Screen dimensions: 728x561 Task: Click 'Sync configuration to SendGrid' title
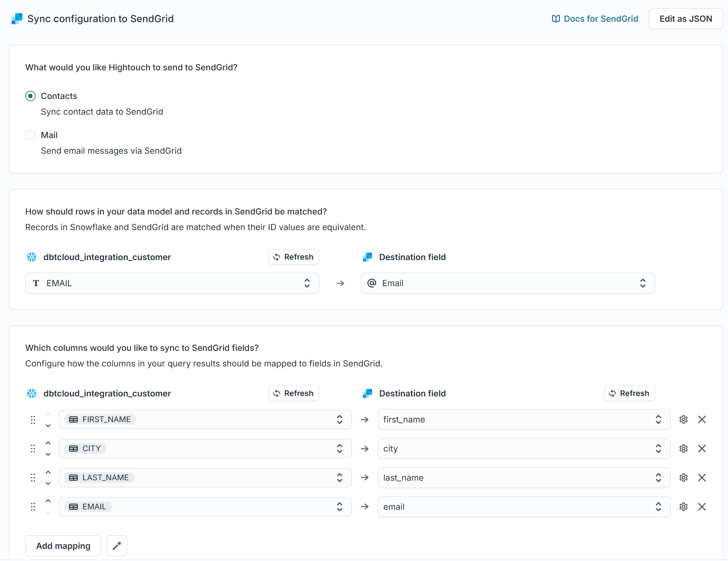[100, 19]
